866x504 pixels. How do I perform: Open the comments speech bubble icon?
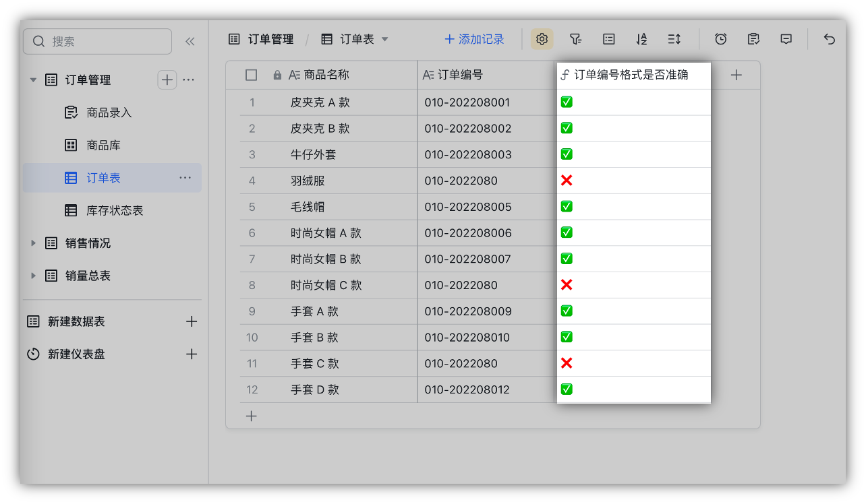click(786, 39)
